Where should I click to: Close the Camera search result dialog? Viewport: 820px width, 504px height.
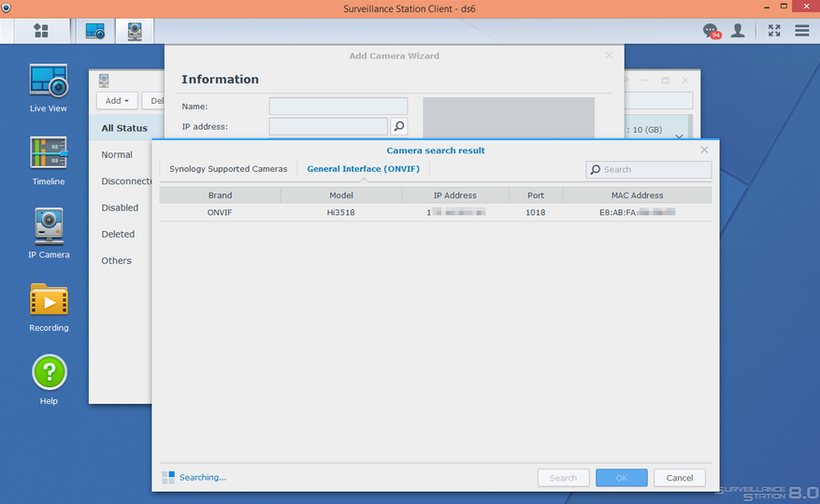(704, 150)
